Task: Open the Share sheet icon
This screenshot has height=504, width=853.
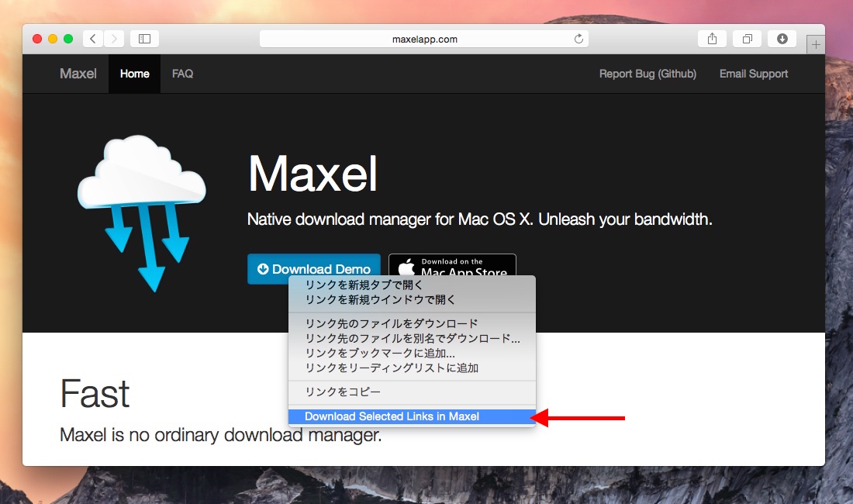Action: click(x=712, y=39)
